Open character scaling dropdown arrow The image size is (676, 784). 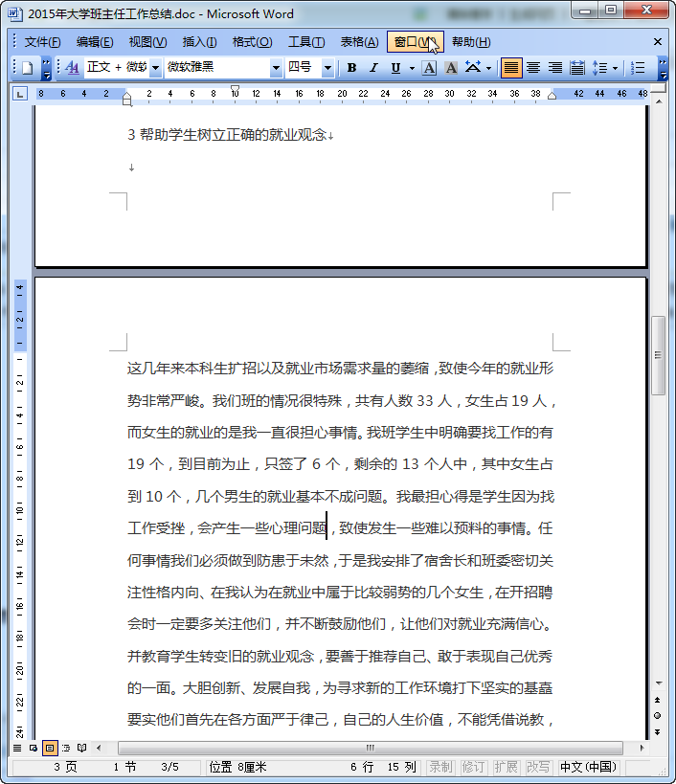[489, 68]
